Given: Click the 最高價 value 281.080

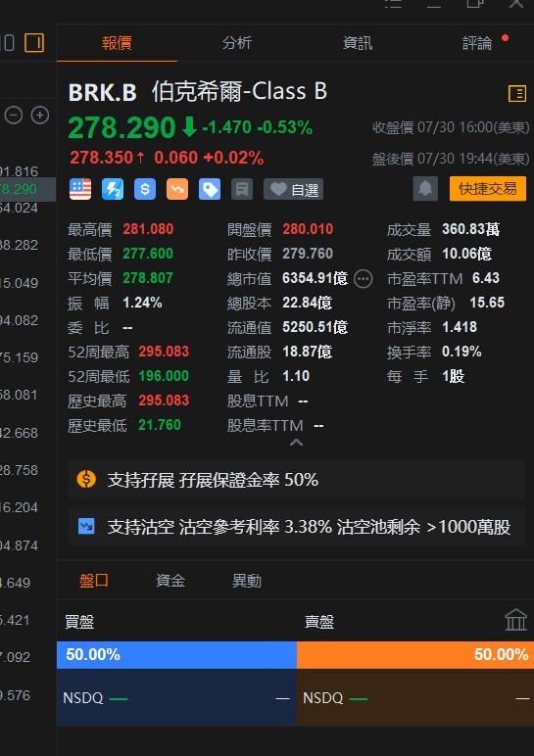Looking at the screenshot, I should point(148,229).
